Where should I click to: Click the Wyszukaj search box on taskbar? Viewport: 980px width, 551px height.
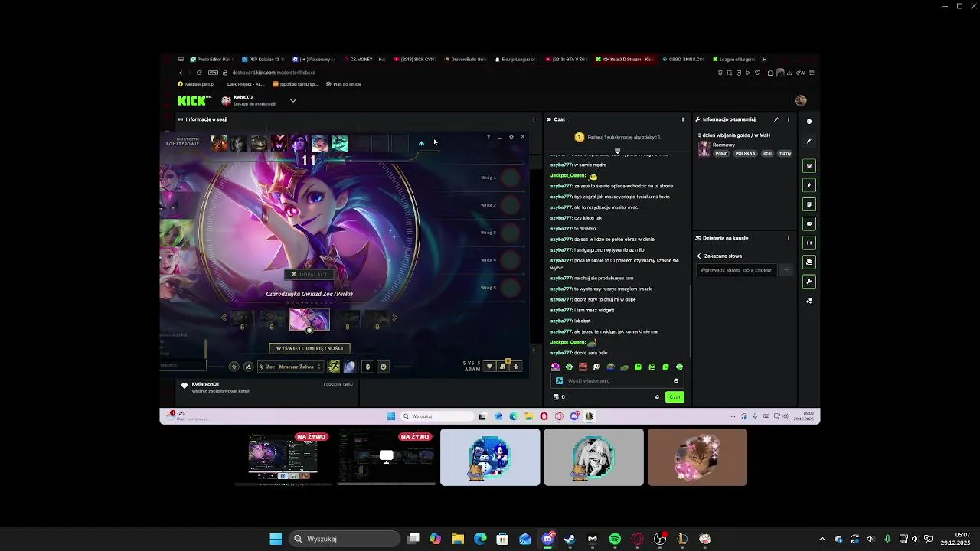pos(345,539)
